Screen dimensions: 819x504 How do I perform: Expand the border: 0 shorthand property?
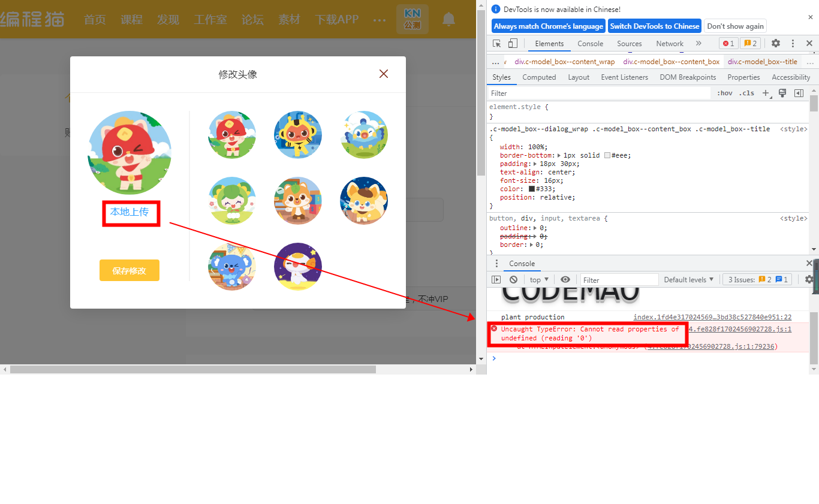pos(532,245)
